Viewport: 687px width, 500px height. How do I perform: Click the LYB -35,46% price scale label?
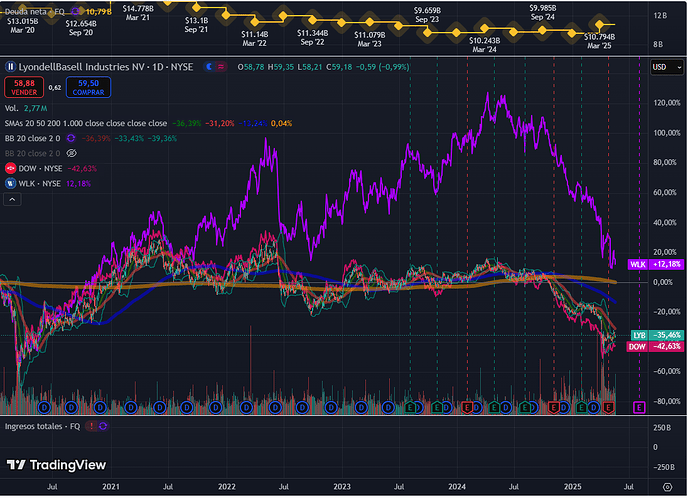pyautogui.click(x=657, y=336)
